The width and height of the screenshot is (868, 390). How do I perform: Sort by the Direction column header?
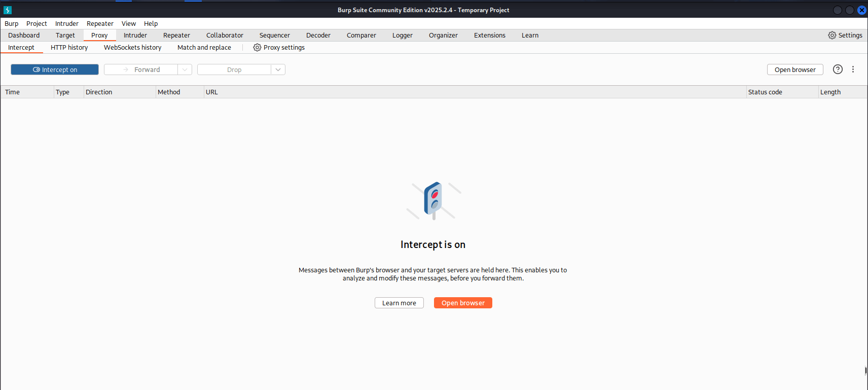(x=120, y=92)
